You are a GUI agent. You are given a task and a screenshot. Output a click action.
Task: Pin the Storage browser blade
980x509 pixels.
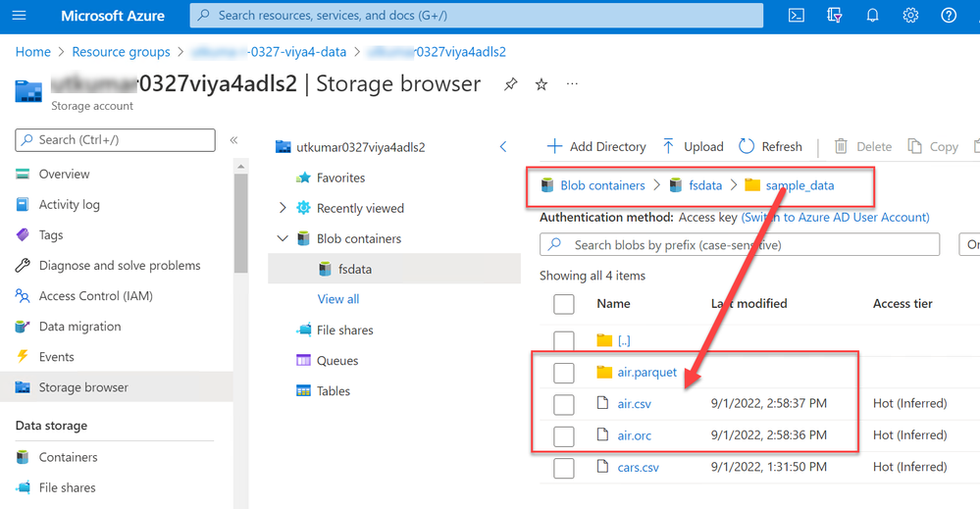510,84
